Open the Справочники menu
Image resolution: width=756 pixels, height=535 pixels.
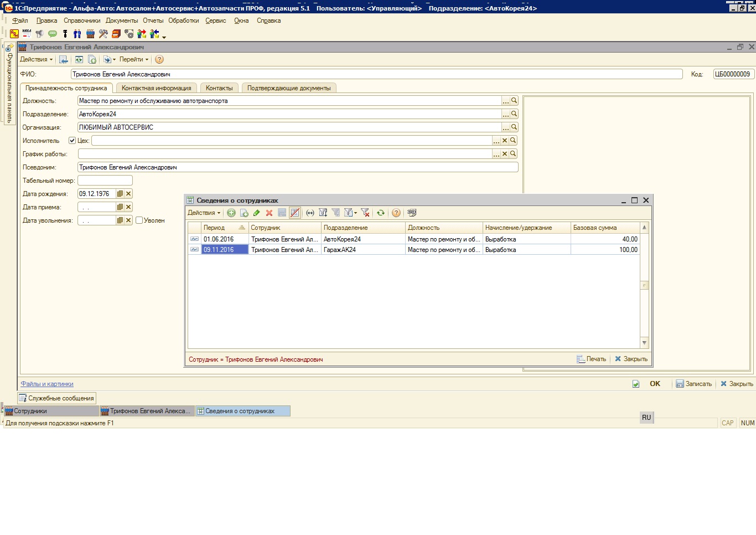(x=82, y=20)
